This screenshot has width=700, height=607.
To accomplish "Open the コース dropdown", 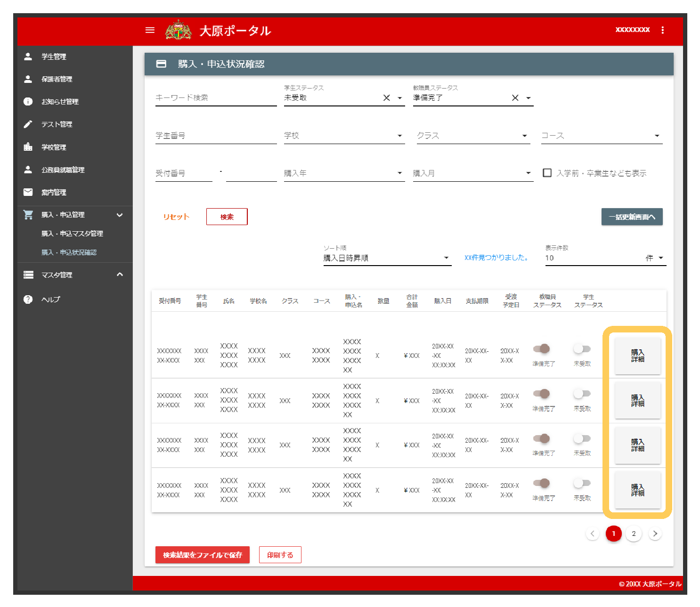I will [x=602, y=136].
